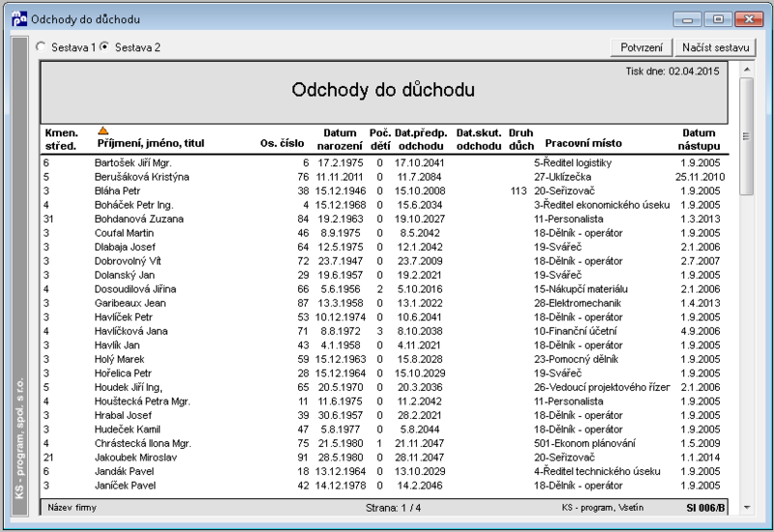Click the 'Pracovní místo' column header
The width and height of the screenshot is (774, 532).
click(583, 143)
